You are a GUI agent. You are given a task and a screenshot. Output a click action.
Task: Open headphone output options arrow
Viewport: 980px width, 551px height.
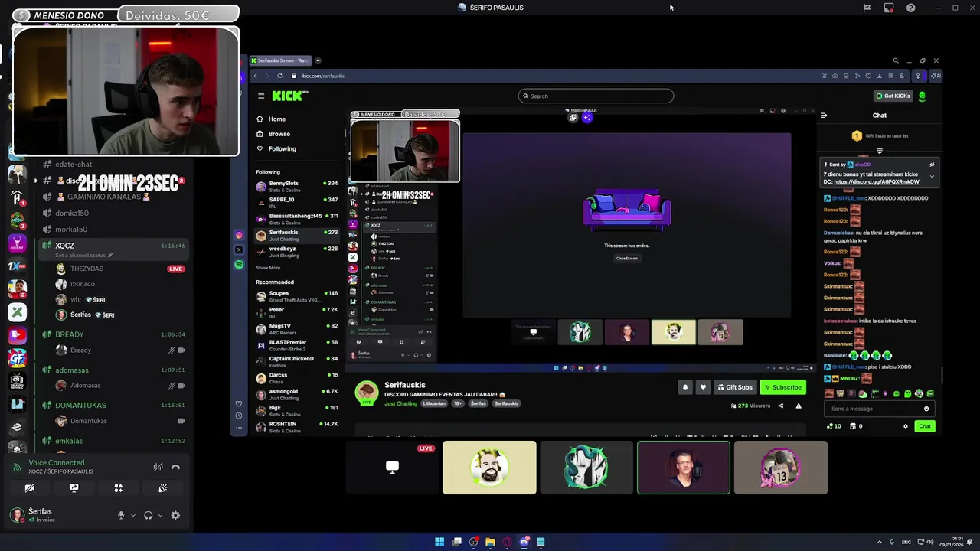coord(160,515)
